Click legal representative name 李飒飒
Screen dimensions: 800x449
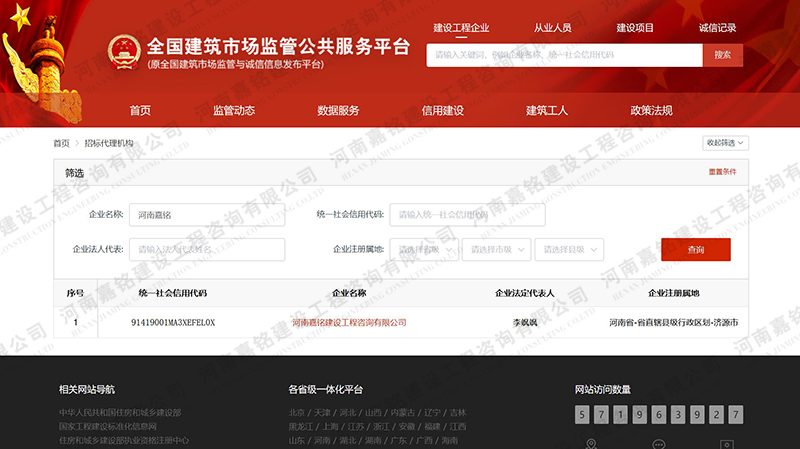pyautogui.click(x=525, y=322)
